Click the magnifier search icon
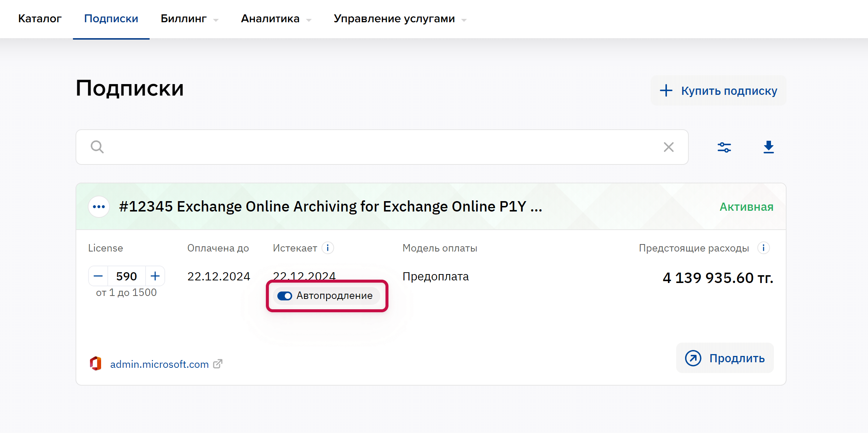This screenshot has width=868, height=433. (x=97, y=147)
